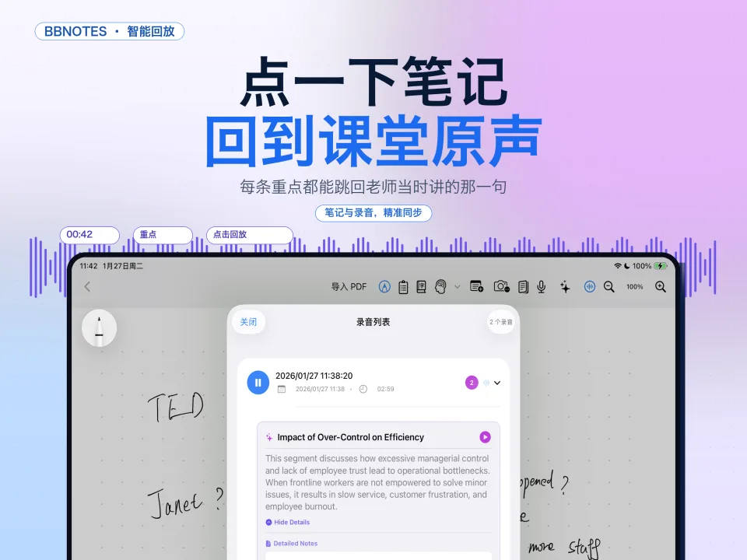Click the calendar icon beside recording date
Viewport: 747px width, 560px height.
(282, 389)
